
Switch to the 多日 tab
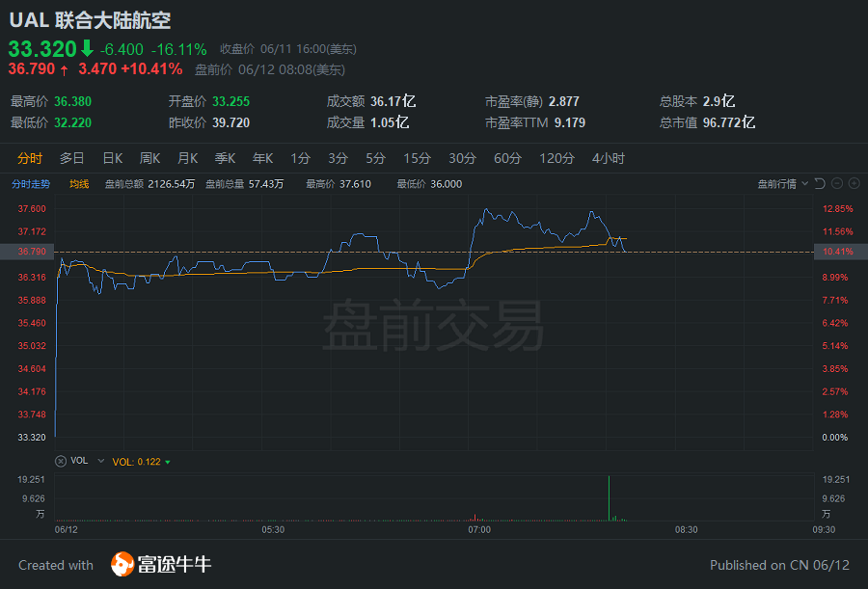[72, 158]
